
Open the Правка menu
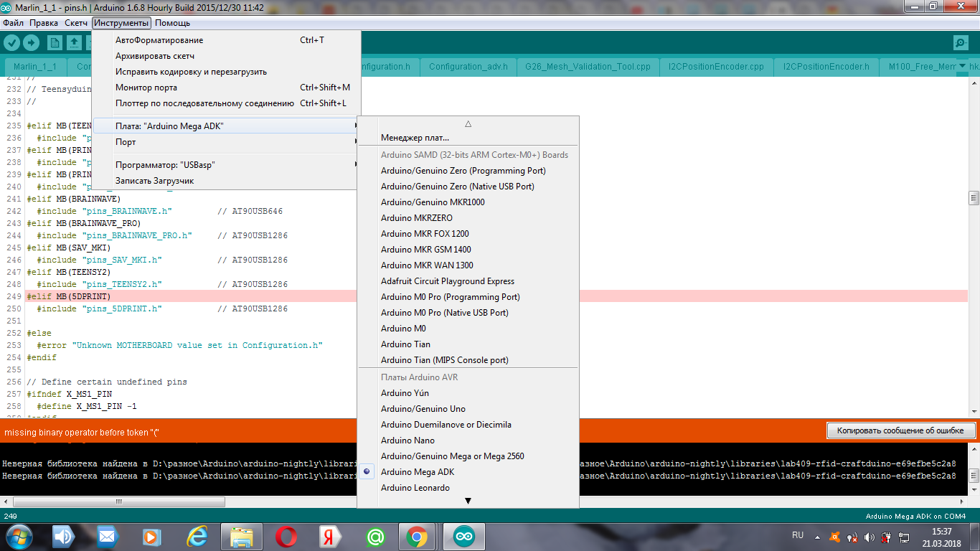[x=44, y=23]
